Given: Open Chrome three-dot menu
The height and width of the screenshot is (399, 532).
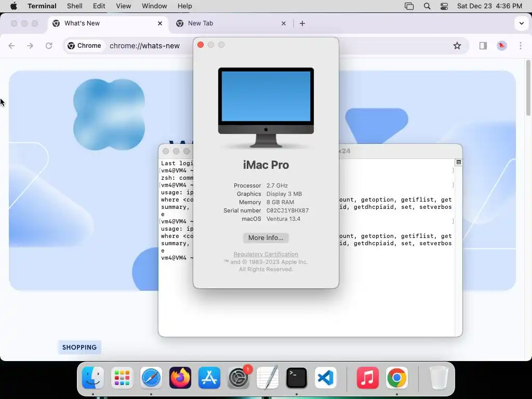Looking at the screenshot, I should 521,46.
